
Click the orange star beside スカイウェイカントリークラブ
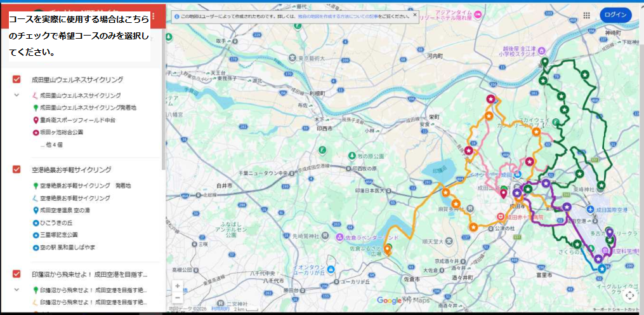[x=536, y=132]
